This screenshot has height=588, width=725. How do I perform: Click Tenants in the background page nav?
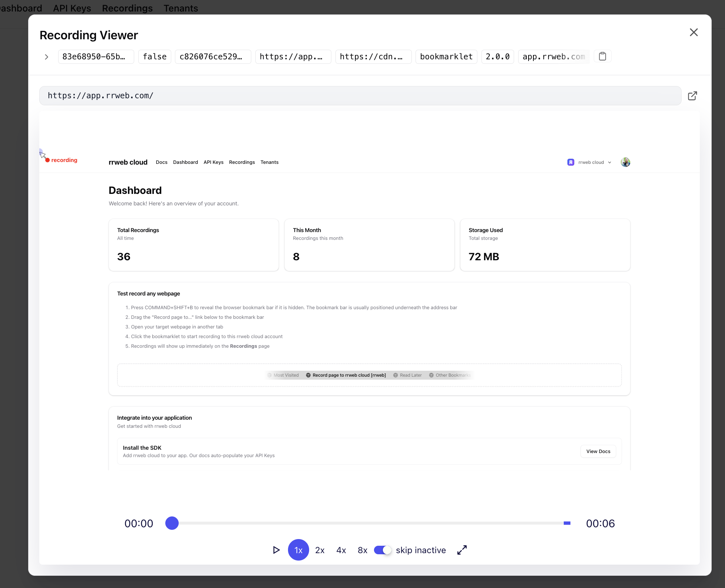181,8
